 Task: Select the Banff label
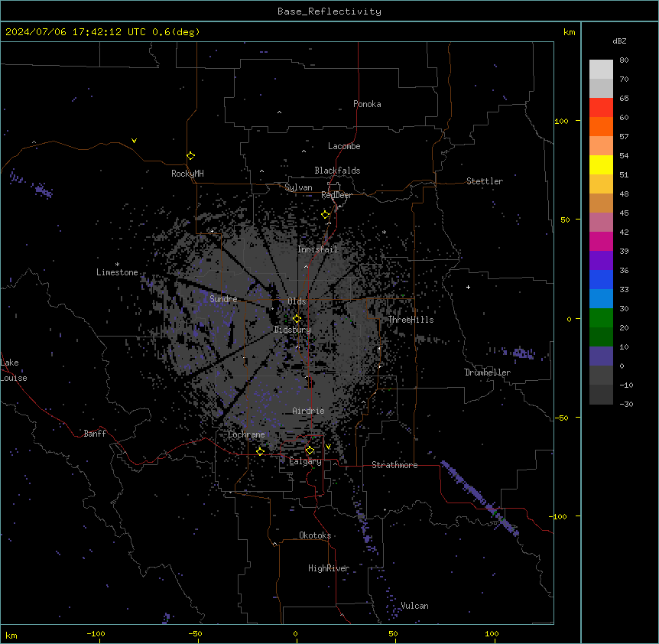tap(95, 434)
